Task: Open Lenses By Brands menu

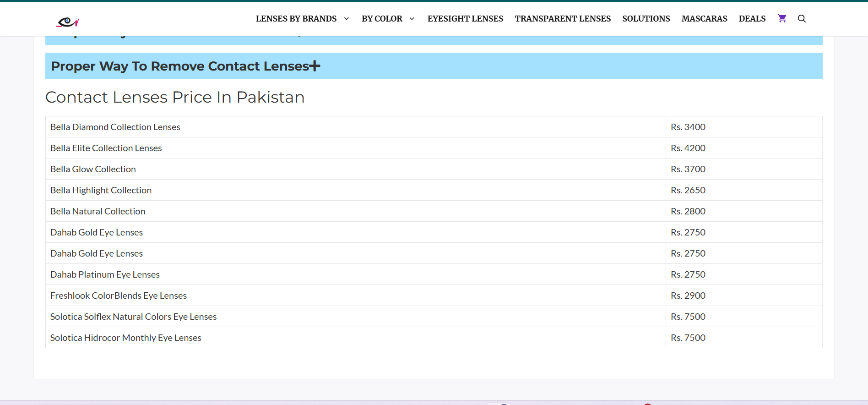Action: tap(296, 19)
